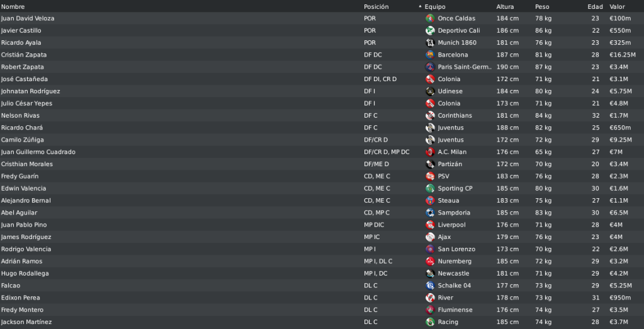Open the Liverpool club badge icon
The height and width of the screenshot is (329, 644).
430,225
